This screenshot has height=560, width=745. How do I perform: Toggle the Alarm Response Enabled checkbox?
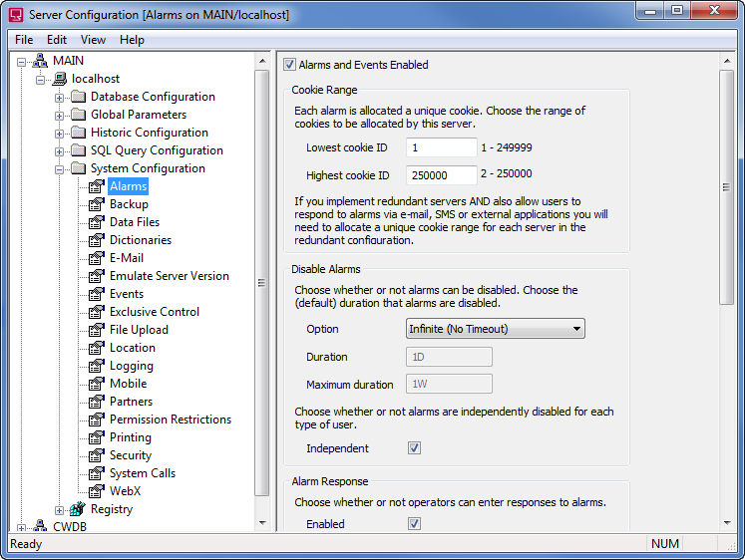pos(414,524)
